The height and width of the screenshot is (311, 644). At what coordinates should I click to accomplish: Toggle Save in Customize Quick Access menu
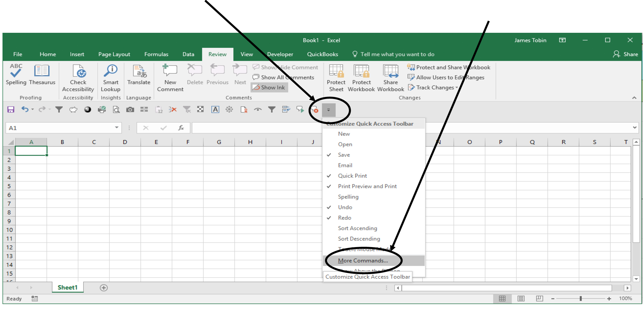pyautogui.click(x=374, y=155)
